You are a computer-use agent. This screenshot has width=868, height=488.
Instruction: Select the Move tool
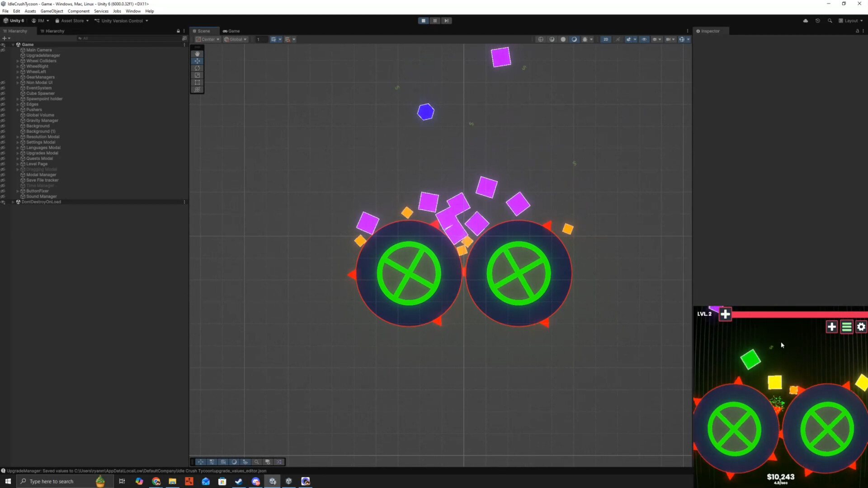[198, 61]
